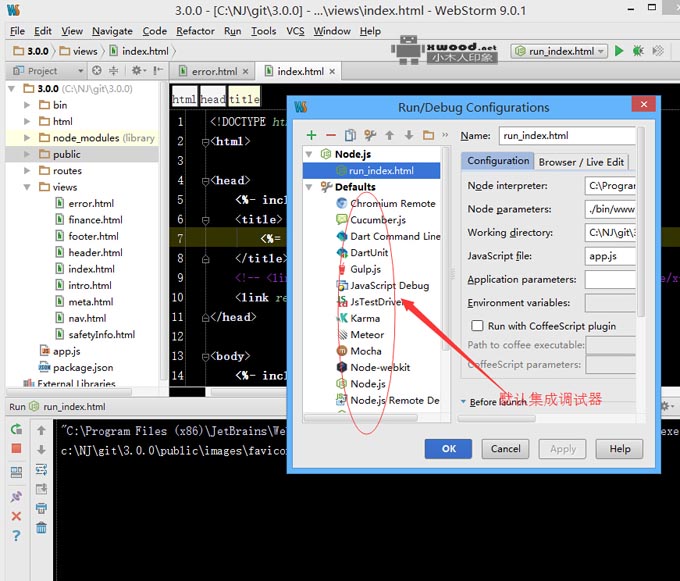
Task: Add new configuration with plus icon
Action: click(311, 135)
